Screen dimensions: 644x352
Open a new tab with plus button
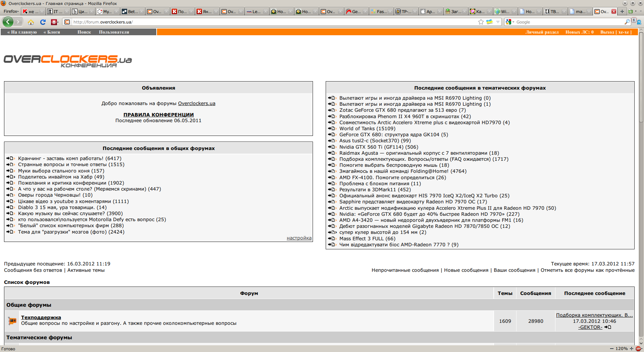[x=622, y=11]
